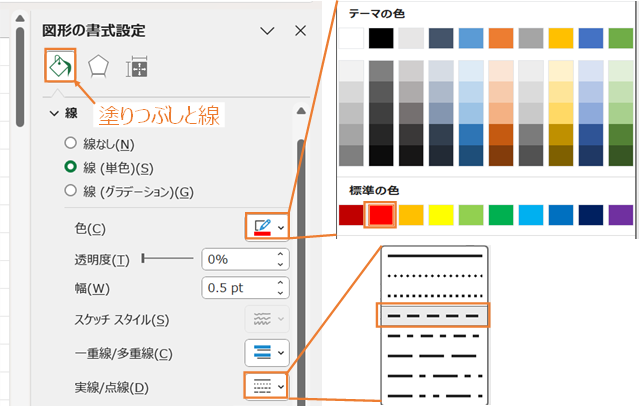The width and height of the screenshot is (640, 407).
Task: Select 線なし(N) radio button
Action: pos(71,143)
